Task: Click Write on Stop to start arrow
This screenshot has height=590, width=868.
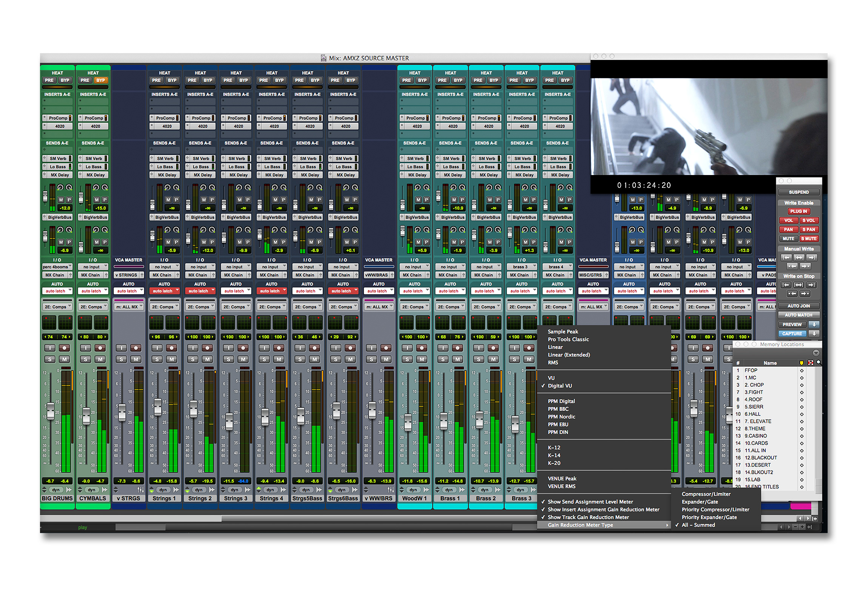Action: coord(786,285)
